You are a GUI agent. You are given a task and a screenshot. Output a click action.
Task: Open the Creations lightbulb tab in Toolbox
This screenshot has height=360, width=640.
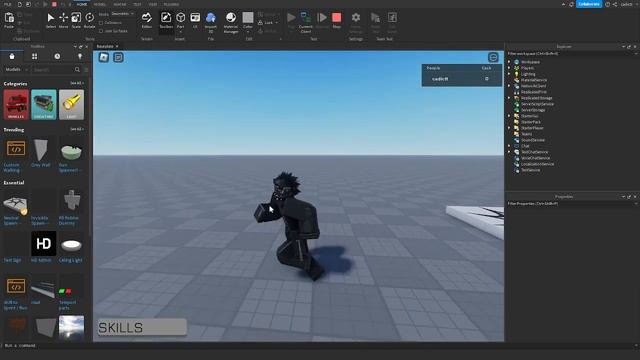click(80, 56)
